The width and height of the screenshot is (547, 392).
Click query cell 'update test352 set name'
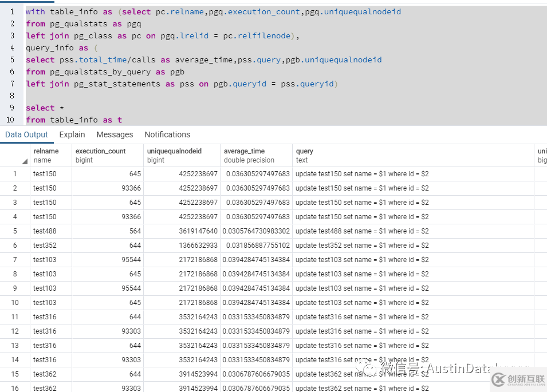click(413, 246)
